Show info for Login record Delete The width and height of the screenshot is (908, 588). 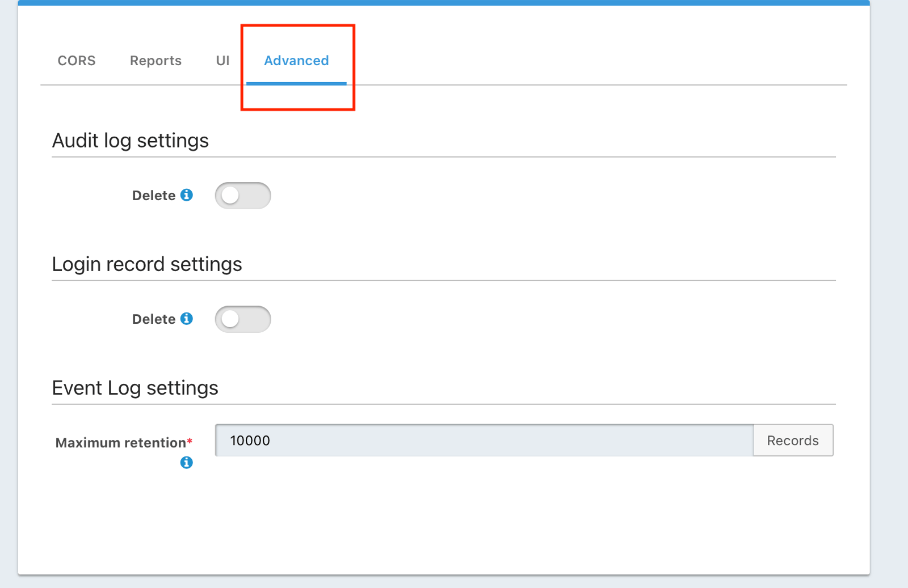[187, 319]
